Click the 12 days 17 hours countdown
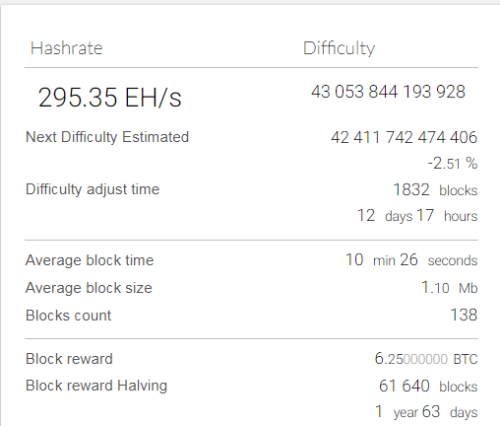The height and width of the screenshot is (426, 500). click(417, 216)
